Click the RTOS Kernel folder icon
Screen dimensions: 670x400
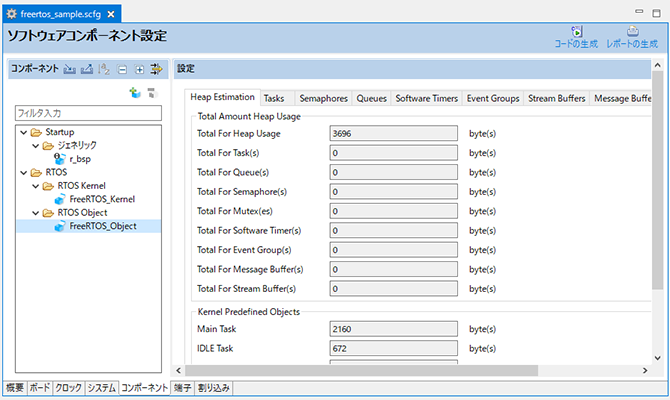point(48,186)
